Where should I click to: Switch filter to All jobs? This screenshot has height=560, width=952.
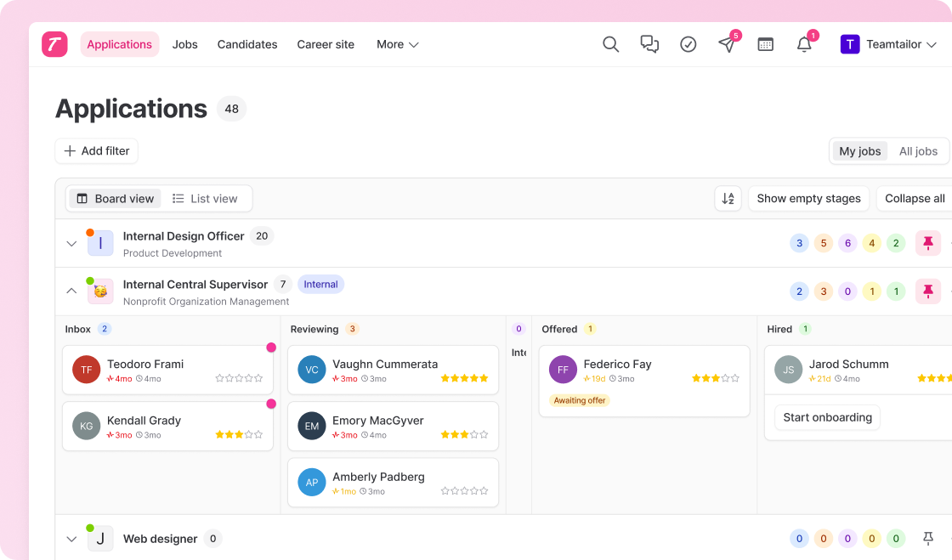918,151
